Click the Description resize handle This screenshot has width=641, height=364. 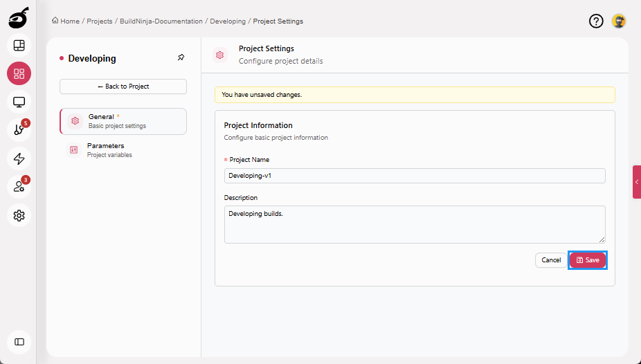click(x=602, y=240)
